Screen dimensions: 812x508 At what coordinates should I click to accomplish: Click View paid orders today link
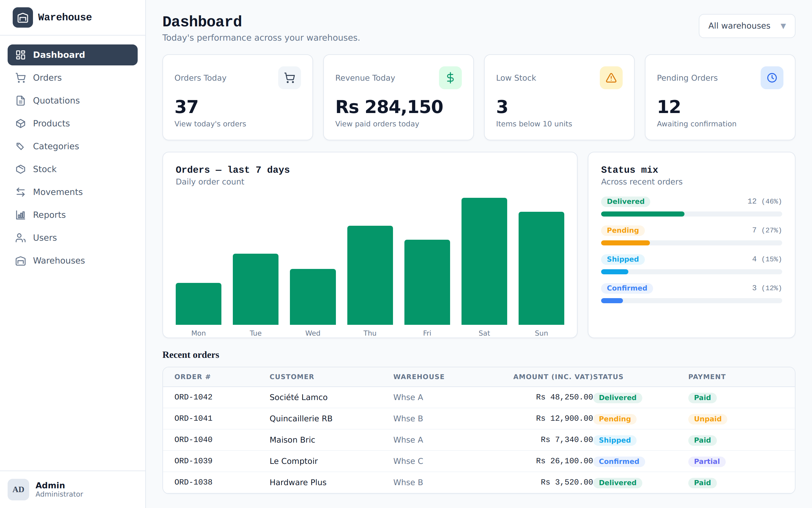(377, 124)
